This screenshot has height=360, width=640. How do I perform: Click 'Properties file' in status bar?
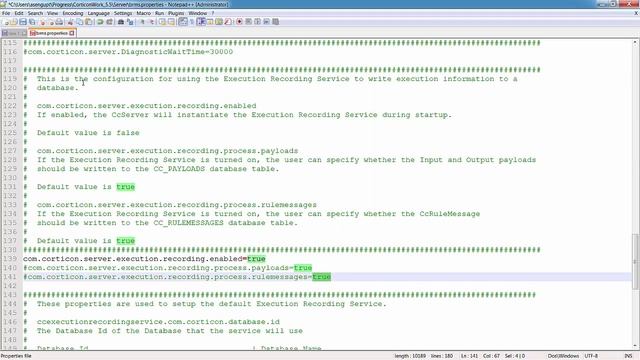pos(16,356)
